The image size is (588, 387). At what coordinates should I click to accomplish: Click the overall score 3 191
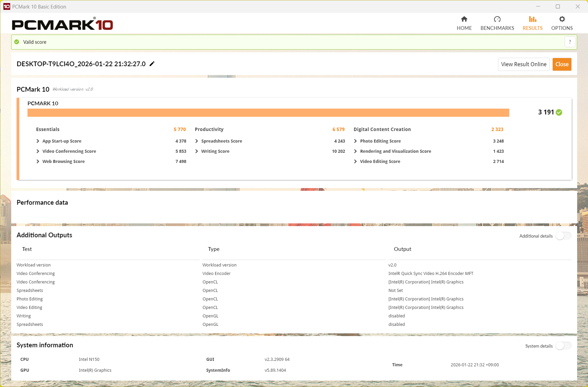pos(546,112)
